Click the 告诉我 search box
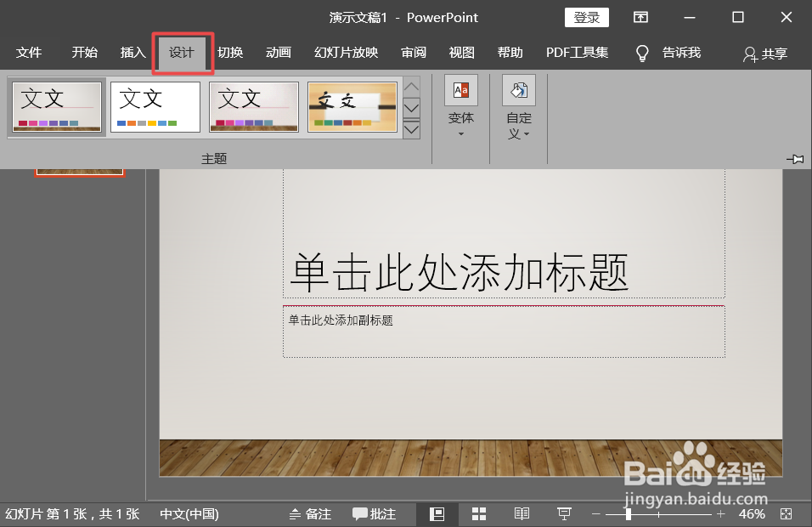The width and height of the screenshot is (812, 527). tap(681, 53)
